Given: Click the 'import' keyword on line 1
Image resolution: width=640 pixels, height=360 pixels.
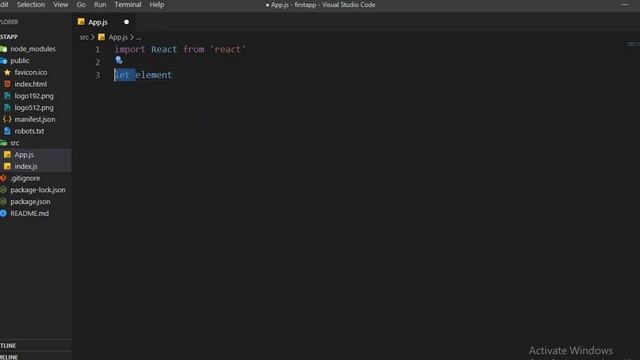Looking at the screenshot, I should pos(130,49).
